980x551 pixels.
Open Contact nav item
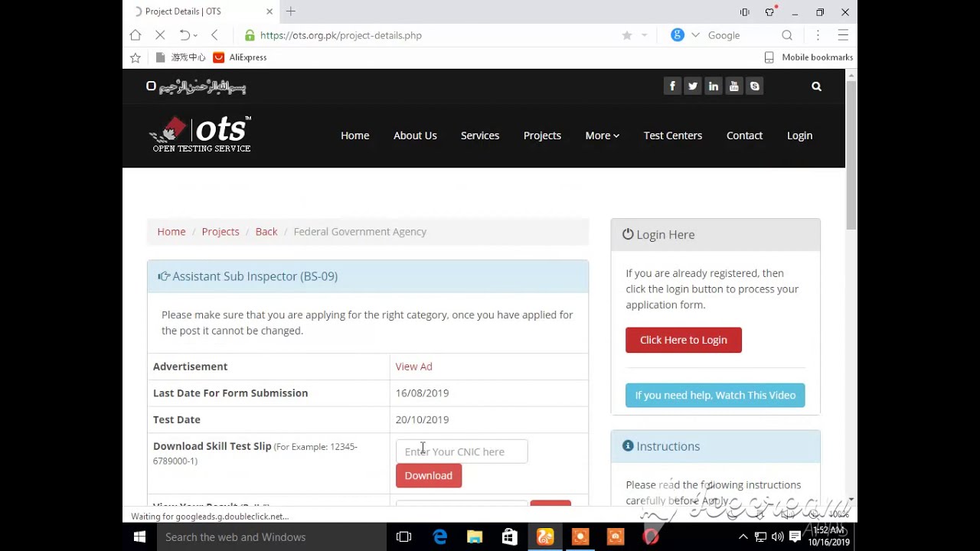(744, 135)
